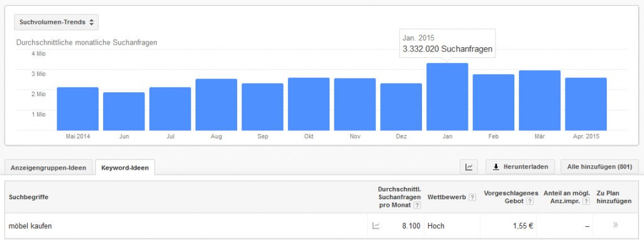
Task: Click the Jun bar in the chart
Action: point(124,111)
